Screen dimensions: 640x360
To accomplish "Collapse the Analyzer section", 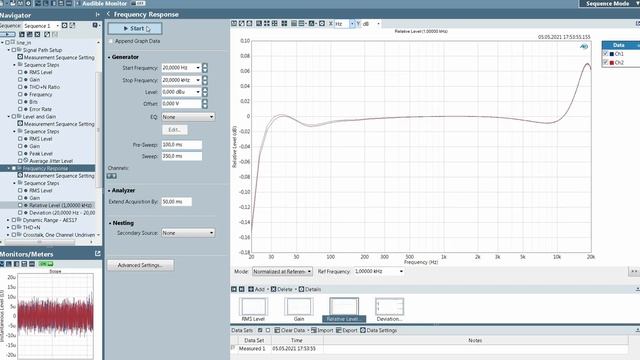I will pyautogui.click(x=109, y=191).
